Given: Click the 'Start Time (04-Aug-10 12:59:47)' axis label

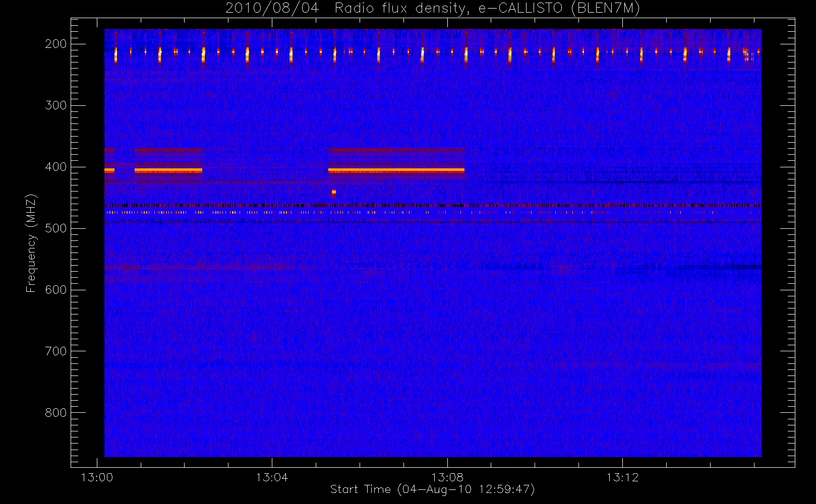Looking at the screenshot, I should (432, 489).
